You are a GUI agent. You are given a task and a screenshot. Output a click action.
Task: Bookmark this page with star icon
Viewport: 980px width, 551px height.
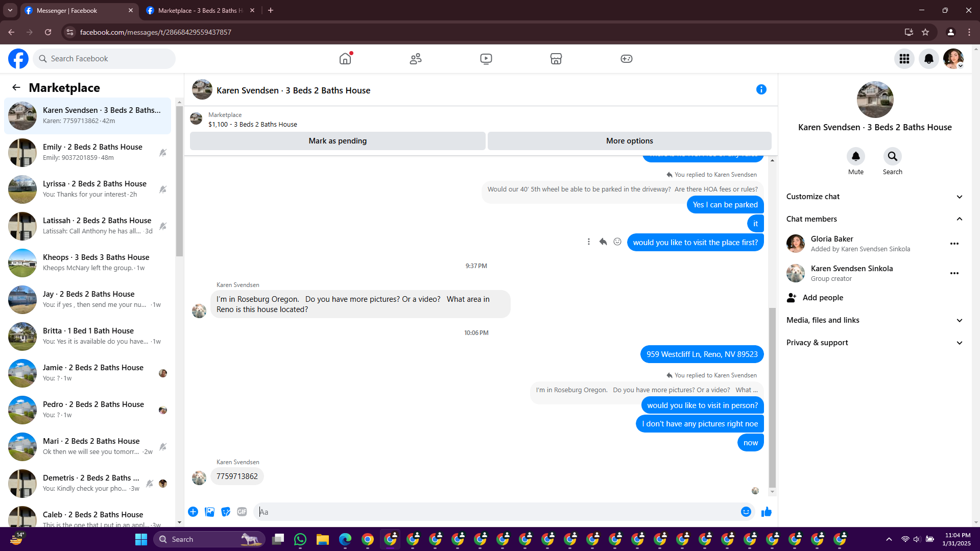click(925, 32)
